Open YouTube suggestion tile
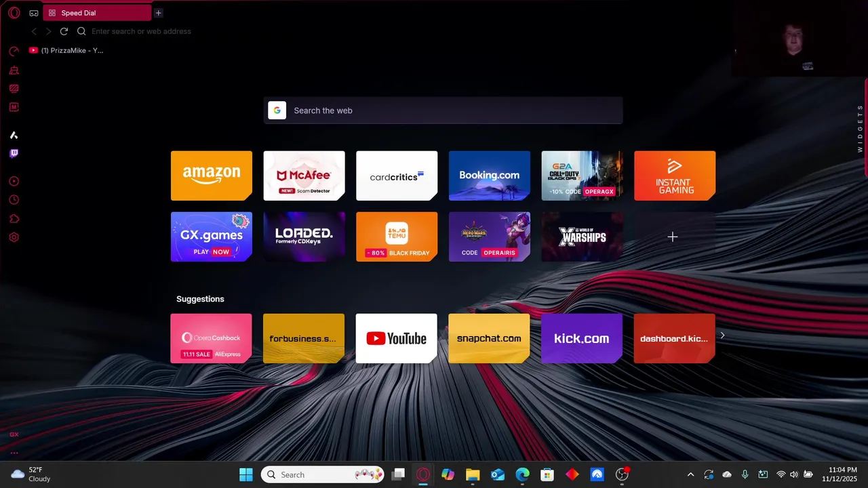The image size is (868, 488). click(x=397, y=338)
